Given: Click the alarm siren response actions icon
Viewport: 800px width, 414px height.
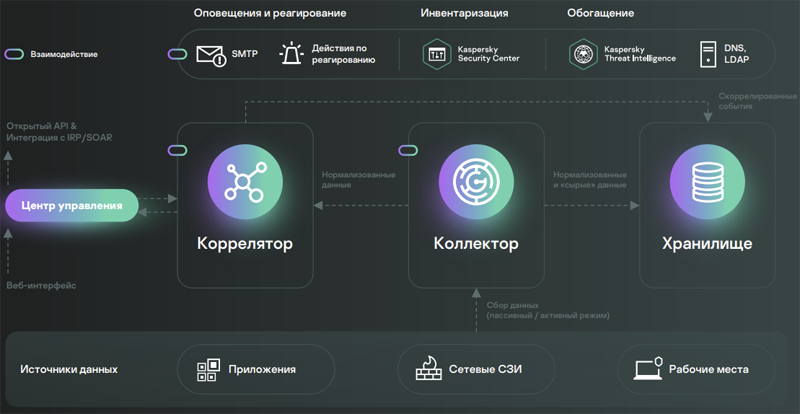Looking at the screenshot, I should 291,54.
